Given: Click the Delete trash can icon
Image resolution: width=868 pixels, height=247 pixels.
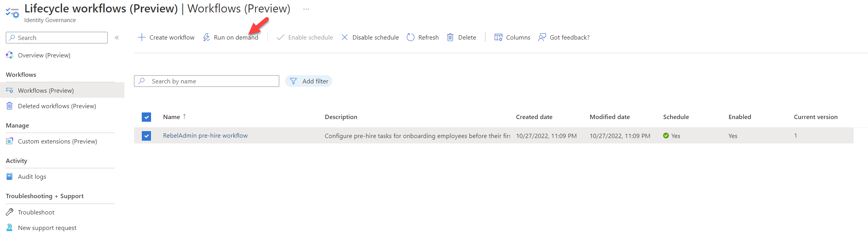Looking at the screenshot, I should [x=450, y=37].
